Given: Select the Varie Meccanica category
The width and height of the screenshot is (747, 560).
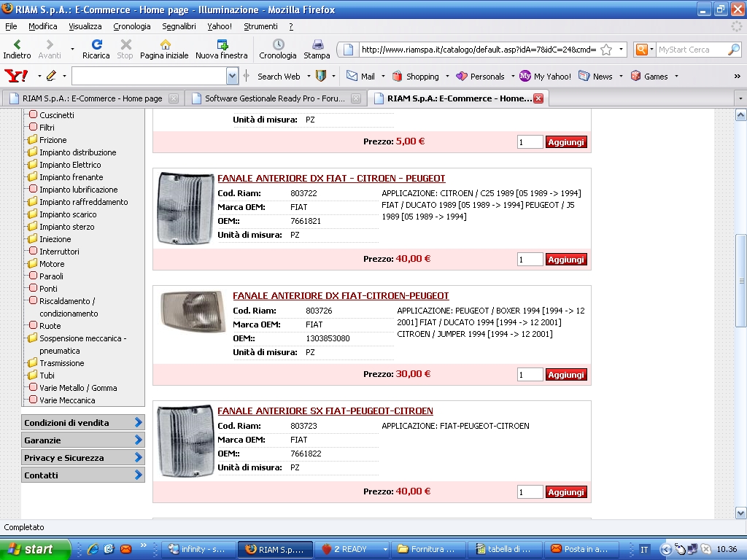Looking at the screenshot, I should click(x=67, y=400).
